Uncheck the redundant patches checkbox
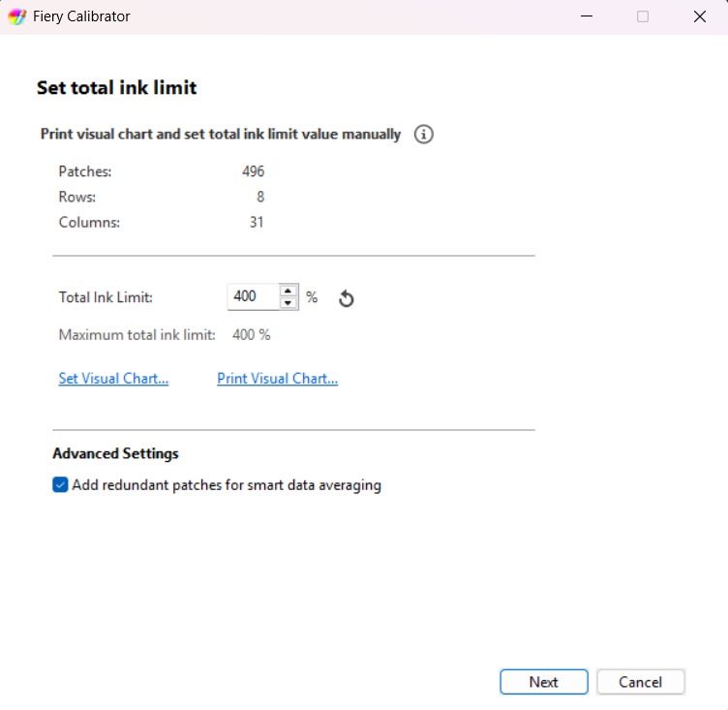Screen dimensions: 728x710 [61, 485]
